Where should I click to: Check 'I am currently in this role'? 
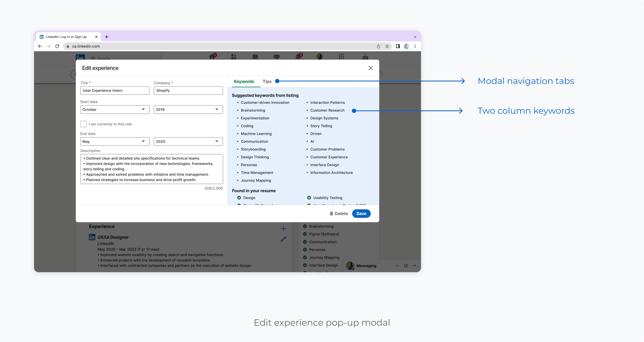click(x=84, y=124)
